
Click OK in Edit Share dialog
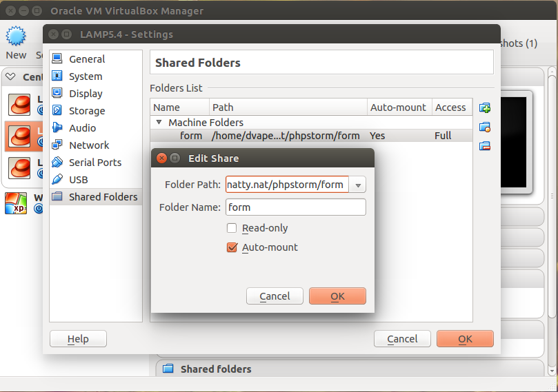pos(337,296)
